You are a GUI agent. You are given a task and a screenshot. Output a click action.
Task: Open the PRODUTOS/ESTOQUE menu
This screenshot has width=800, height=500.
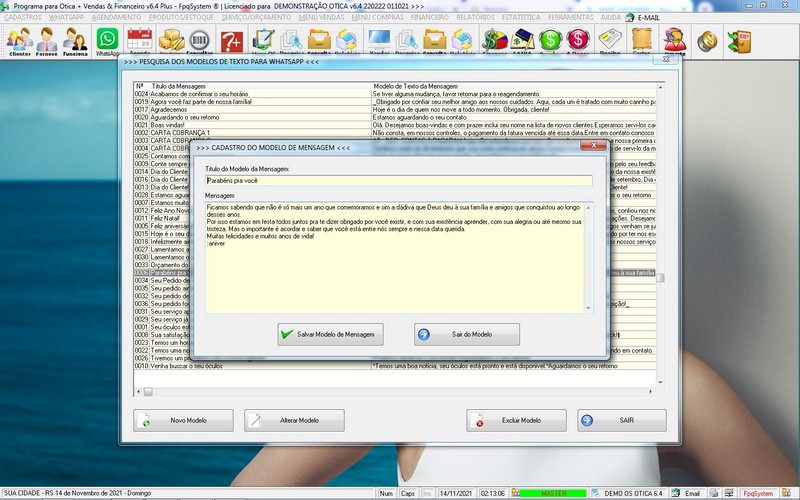point(181,17)
